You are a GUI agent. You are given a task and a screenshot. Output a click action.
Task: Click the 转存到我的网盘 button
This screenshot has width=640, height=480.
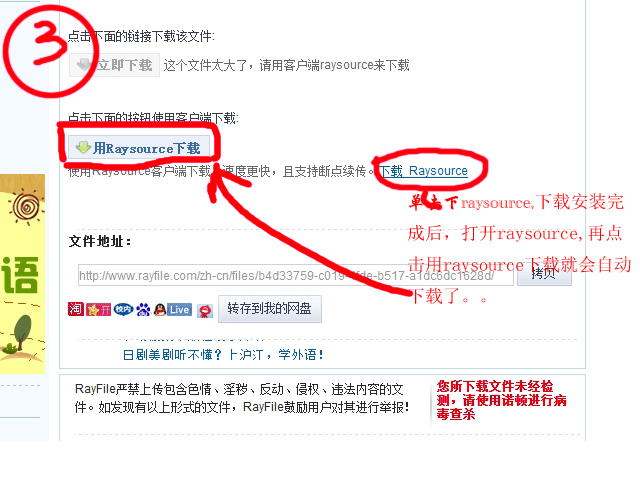pyautogui.click(x=270, y=309)
